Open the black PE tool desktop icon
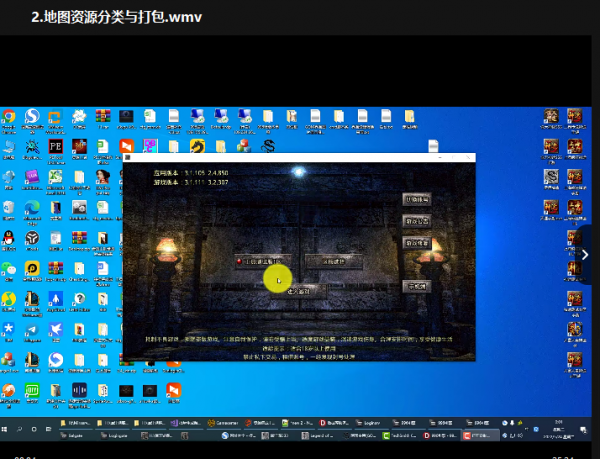Image resolution: width=600 pixels, height=459 pixels. (55, 146)
